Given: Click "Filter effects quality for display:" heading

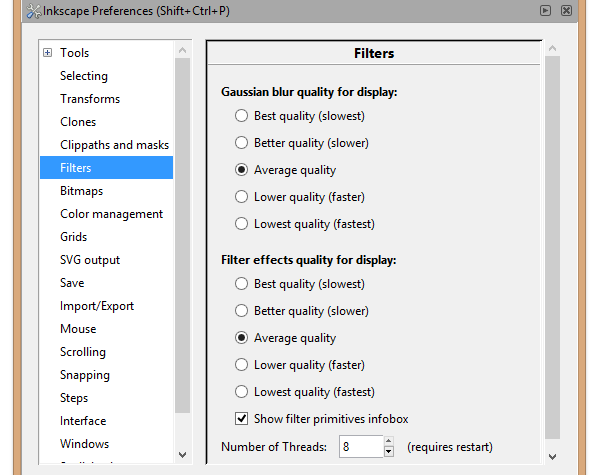Looking at the screenshot, I should (x=309, y=260).
